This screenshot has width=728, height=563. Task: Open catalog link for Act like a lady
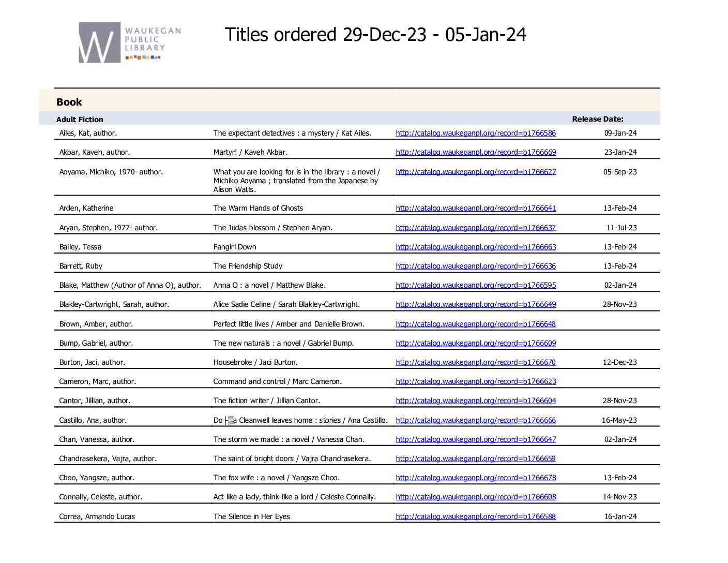476,497
